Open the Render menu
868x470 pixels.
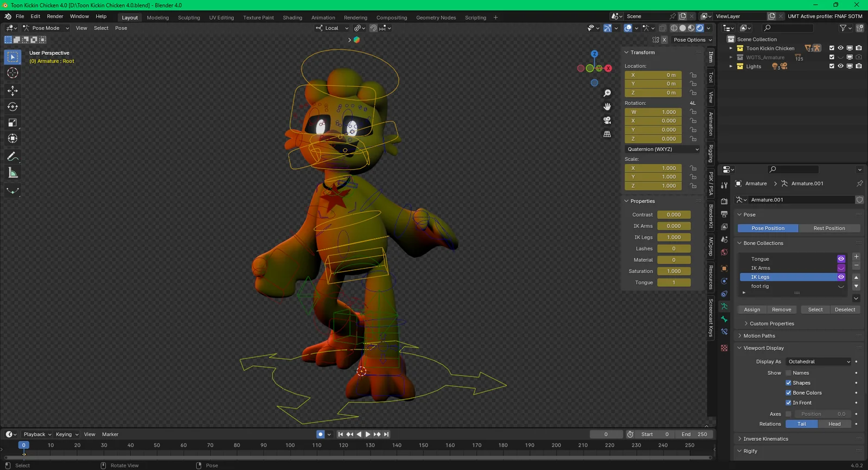(55, 16)
